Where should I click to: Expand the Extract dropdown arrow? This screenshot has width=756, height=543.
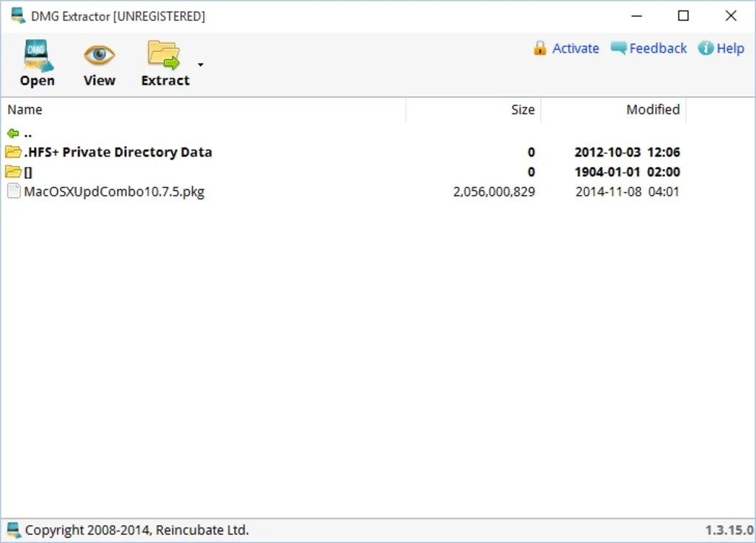pyautogui.click(x=200, y=65)
